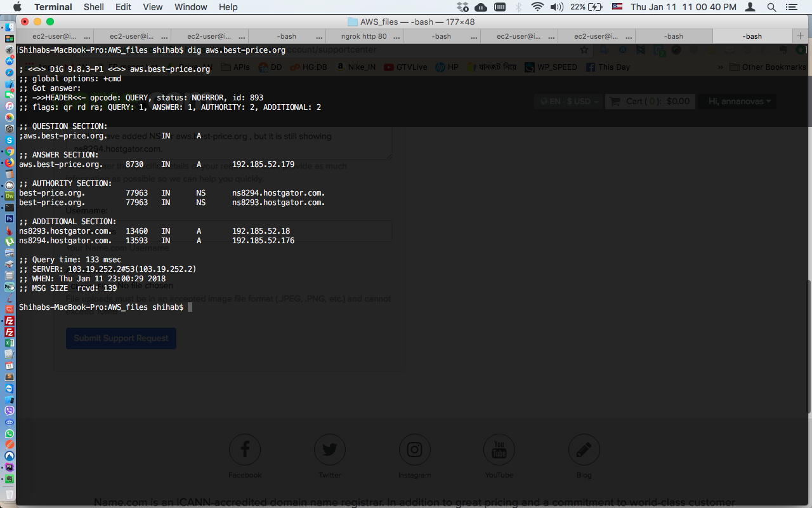This screenshot has height=508, width=812.
Task: Open the Apple menu
Action: pyautogui.click(x=17, y=7)
